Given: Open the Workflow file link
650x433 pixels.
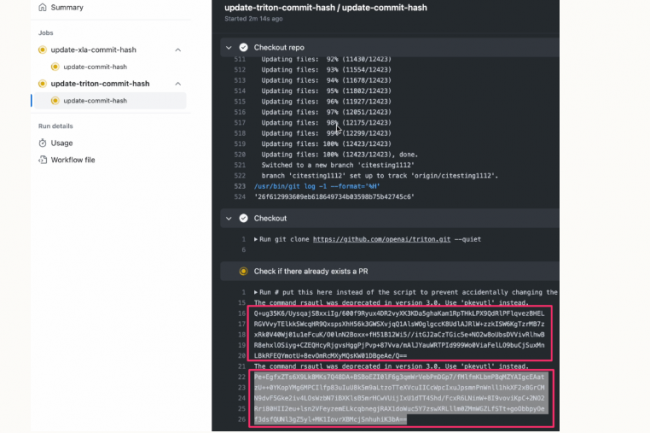Looking at the screenshot, I should (x=72, y=159).
